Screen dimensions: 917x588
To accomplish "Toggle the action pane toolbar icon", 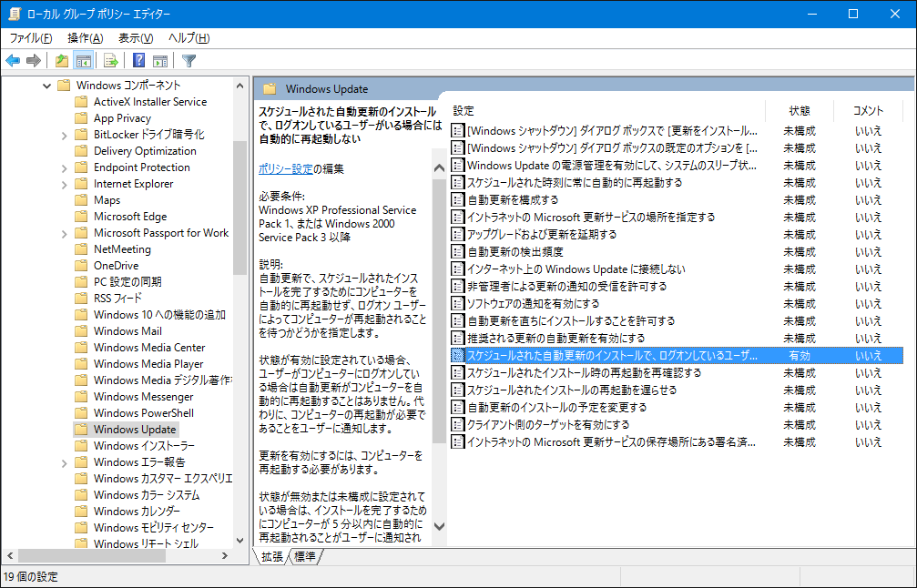I will [x=160, y=60].
